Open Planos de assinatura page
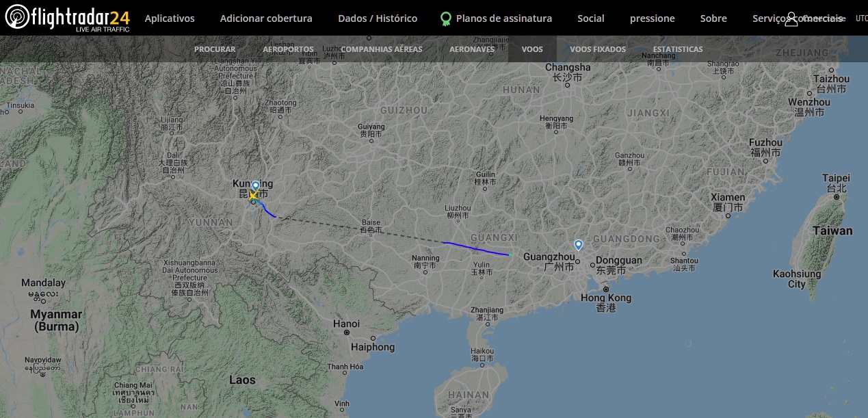Image resolution: width=868 pixels, height=418 pixels. tap(504, 18)
